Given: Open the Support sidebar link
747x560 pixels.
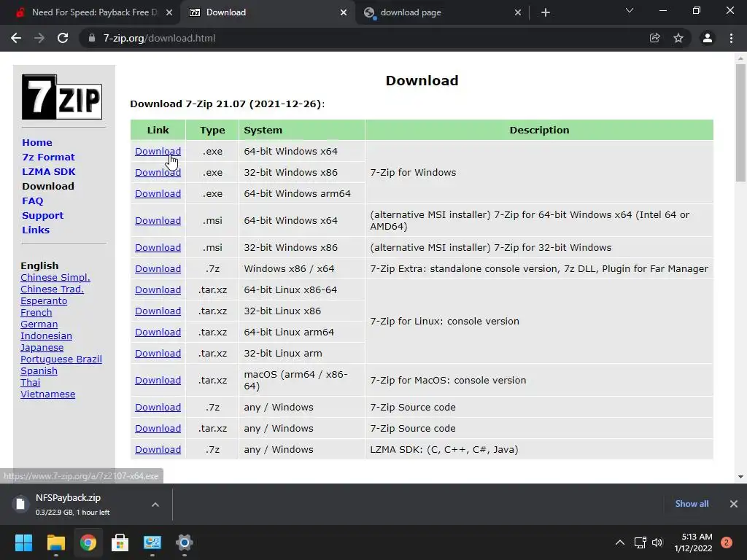Looking at the screenshot, I should (x=42, y=216).
